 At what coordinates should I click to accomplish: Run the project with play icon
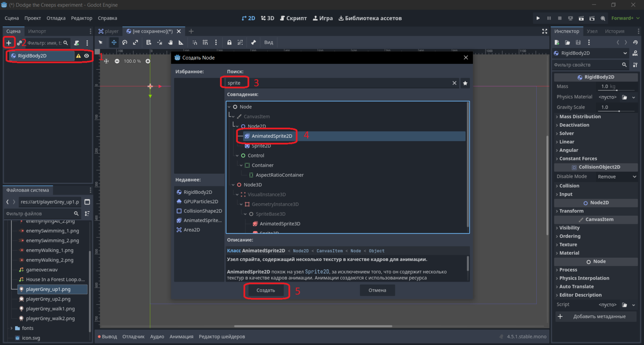pos(538,18)
